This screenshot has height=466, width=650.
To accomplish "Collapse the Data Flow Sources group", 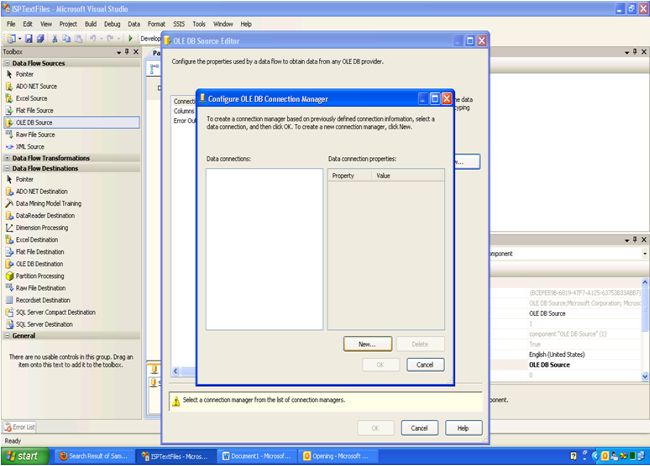I will tap(7, 63).
